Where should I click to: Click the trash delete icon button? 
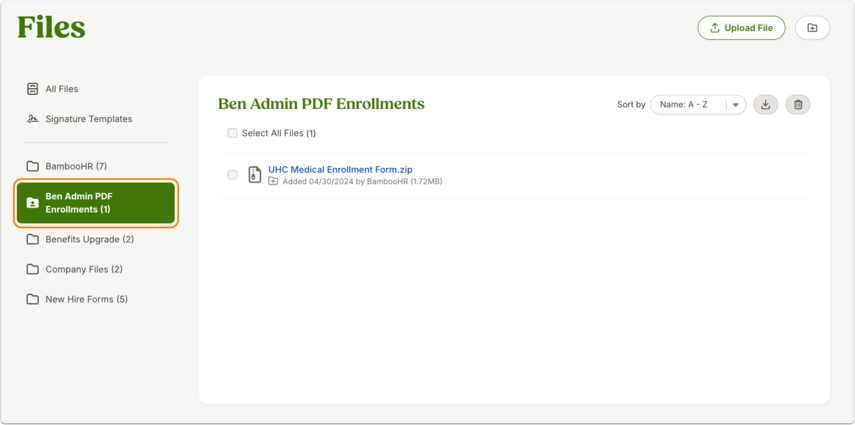798,105
